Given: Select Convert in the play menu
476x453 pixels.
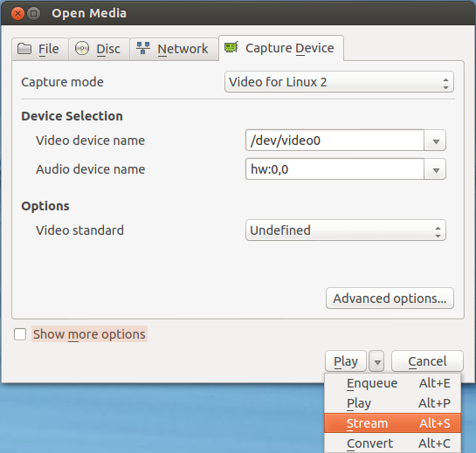Looking at the screenshot, I should pyautogui.click(x=392, y=443).
